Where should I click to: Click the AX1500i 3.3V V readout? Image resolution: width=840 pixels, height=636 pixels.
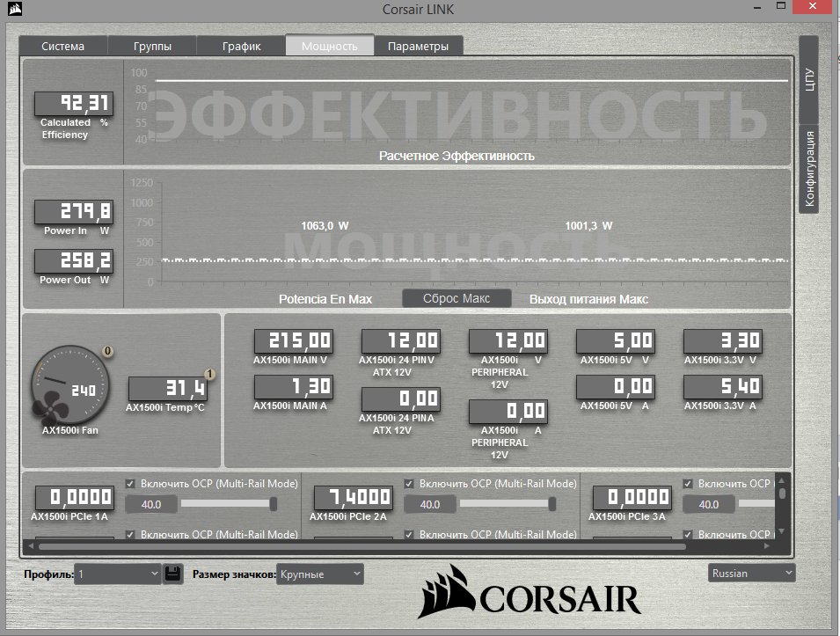(x=722, y=340)
